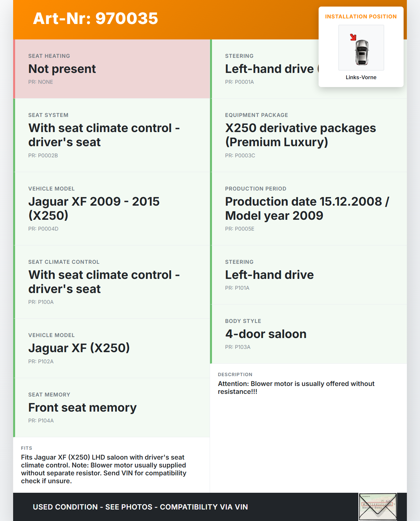
Task: Click the 'Links-Vorne' caption
Action: coord(361,78)
